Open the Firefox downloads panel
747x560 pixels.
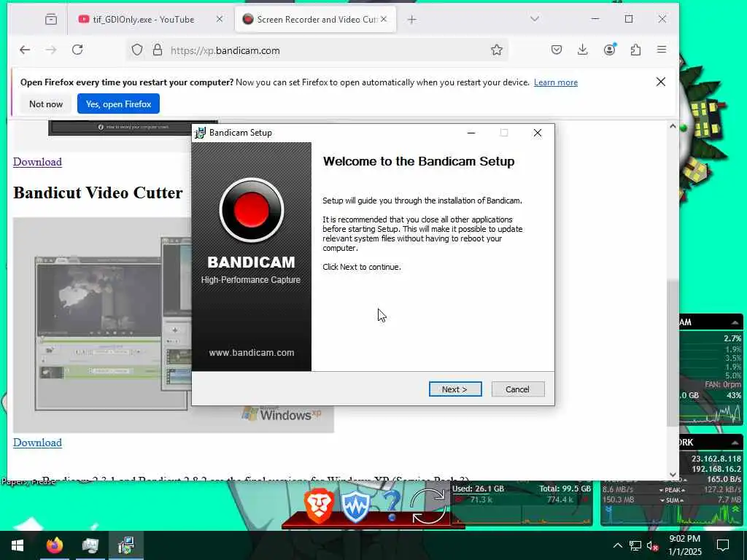pyautogui.click(x=583, y=50)
